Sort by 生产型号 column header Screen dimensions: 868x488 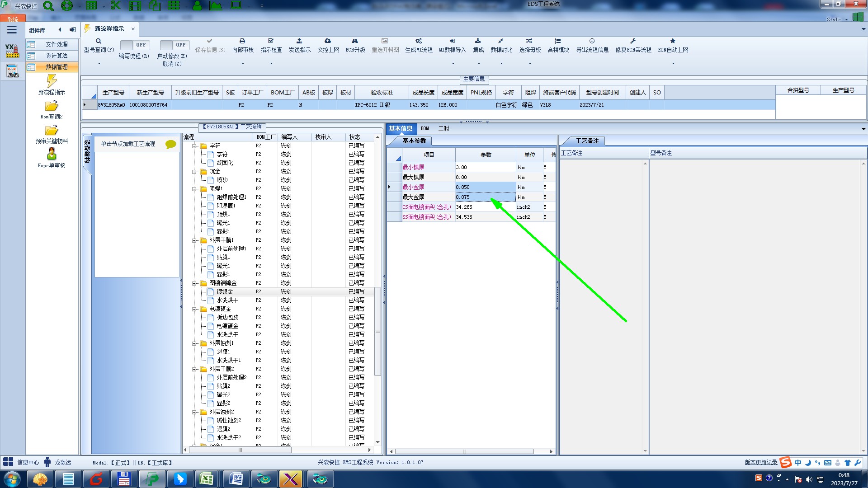click(113, 92)
